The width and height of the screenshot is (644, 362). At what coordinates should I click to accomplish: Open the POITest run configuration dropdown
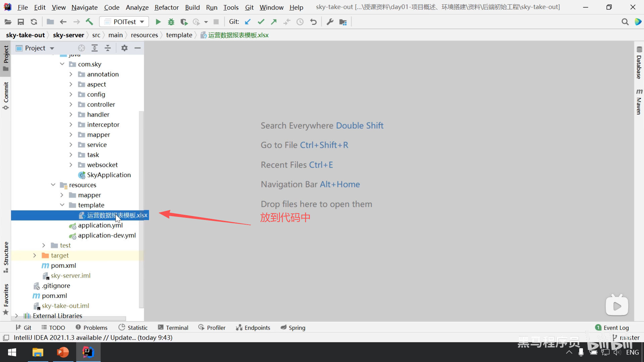click(x=124, y=22)
